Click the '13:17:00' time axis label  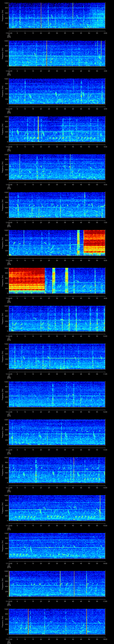[x=9, y=639]
